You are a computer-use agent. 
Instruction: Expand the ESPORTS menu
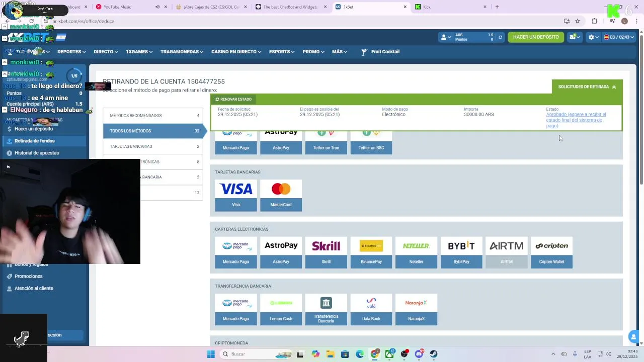(x=282, y=52)
